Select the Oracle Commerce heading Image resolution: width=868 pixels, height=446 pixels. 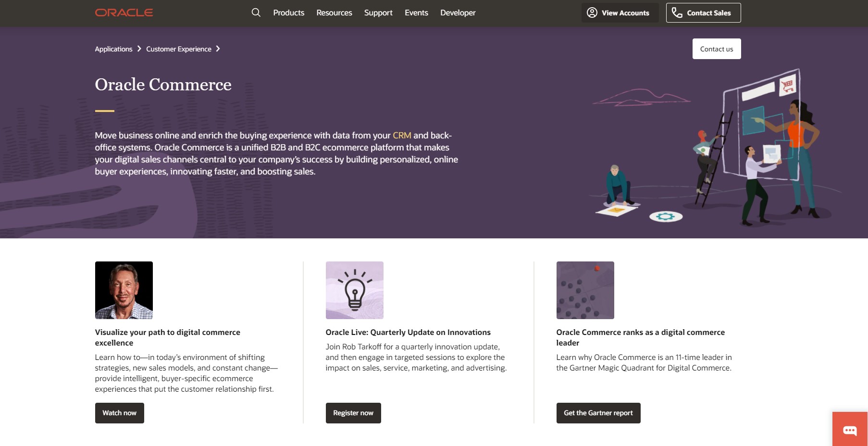click(163, 85)
